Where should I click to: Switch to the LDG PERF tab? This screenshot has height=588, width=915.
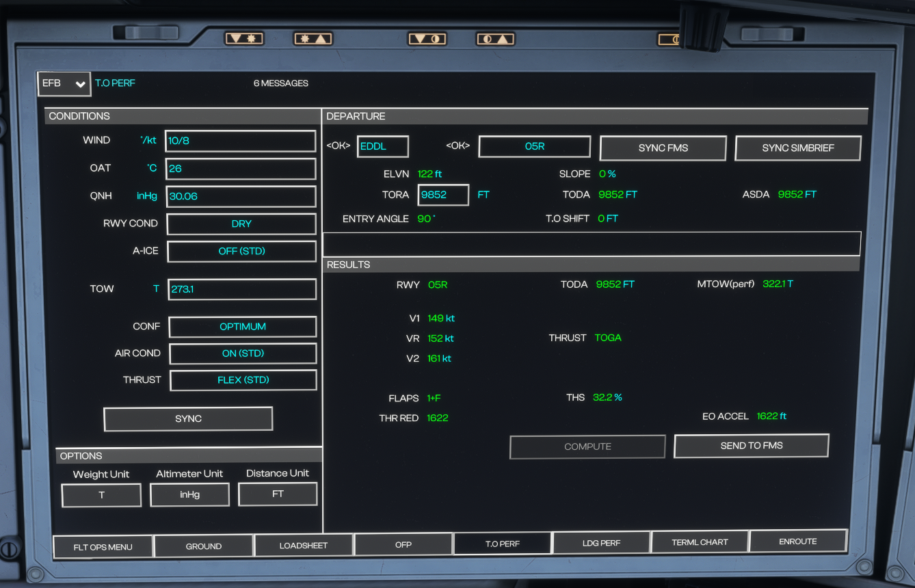[602, 543]
